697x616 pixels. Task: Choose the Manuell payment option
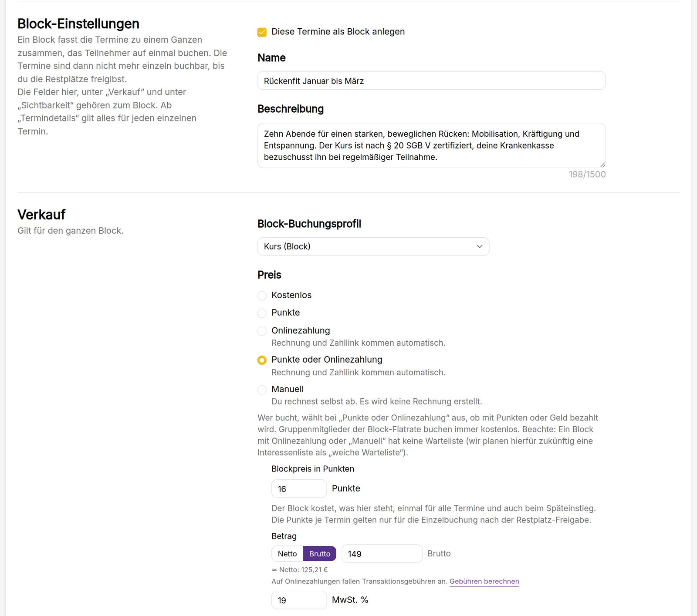[x=262, y=390]
